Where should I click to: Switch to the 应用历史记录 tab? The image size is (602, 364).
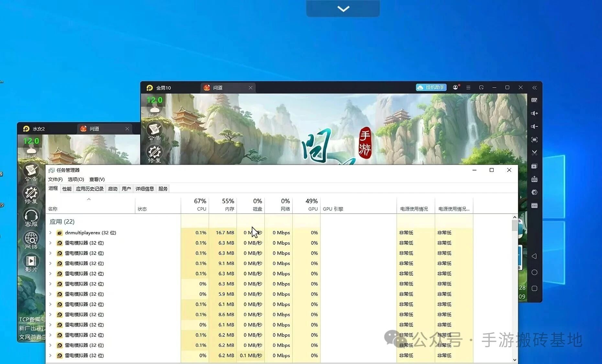tap(90, 189)
